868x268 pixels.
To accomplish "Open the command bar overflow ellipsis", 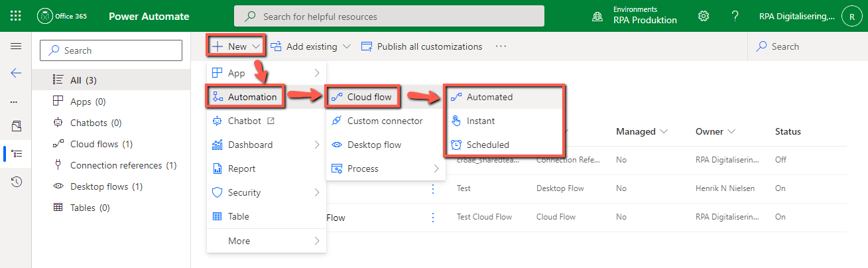I will [x=501, y=46].
